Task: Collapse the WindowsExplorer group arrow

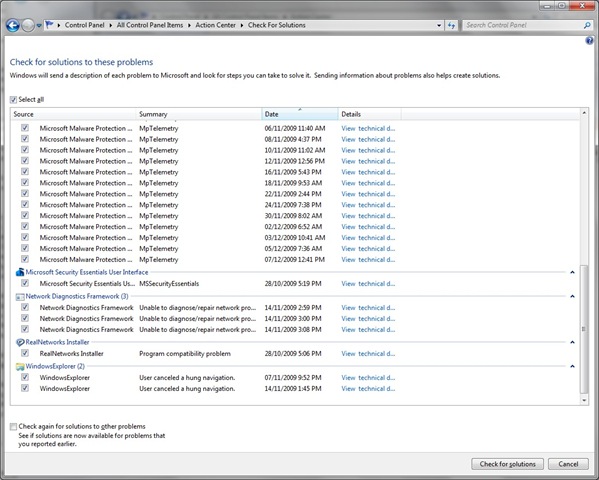Action: (572, 366)
